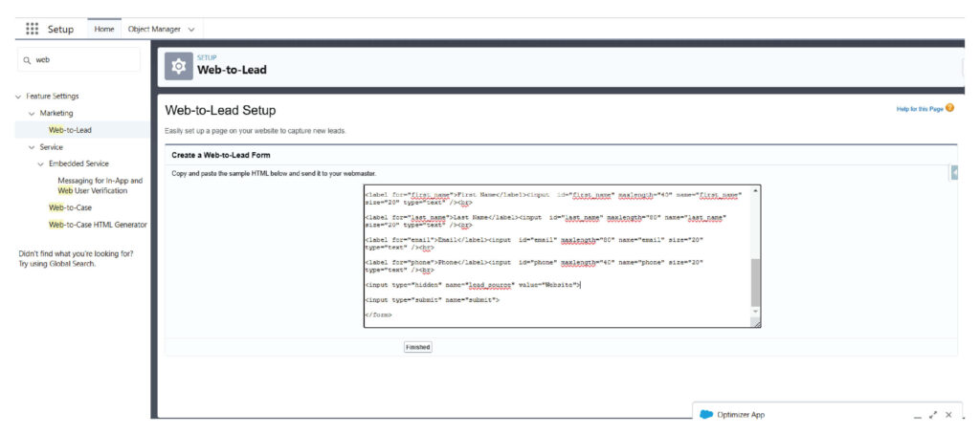The width and height of the screenshot is (980, 434).
Task: Click the Help for this Page question icon
Action: (950, 108)
